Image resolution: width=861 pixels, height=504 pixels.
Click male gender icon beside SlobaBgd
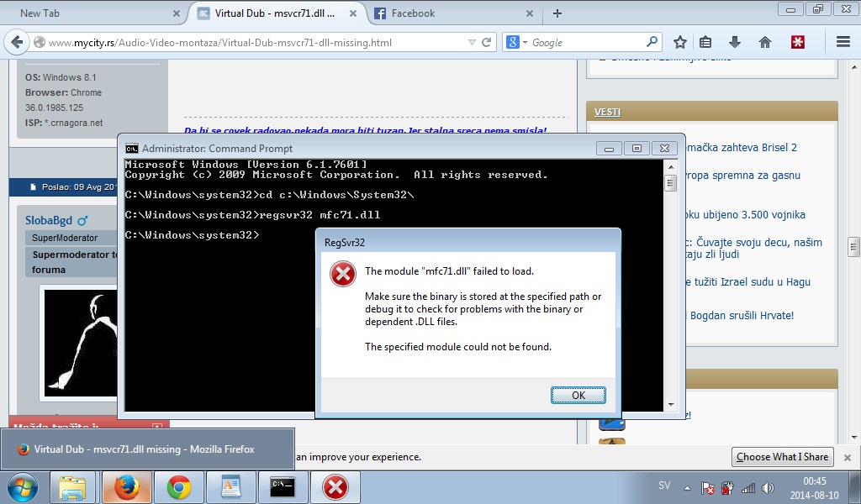tap(82, 221)
